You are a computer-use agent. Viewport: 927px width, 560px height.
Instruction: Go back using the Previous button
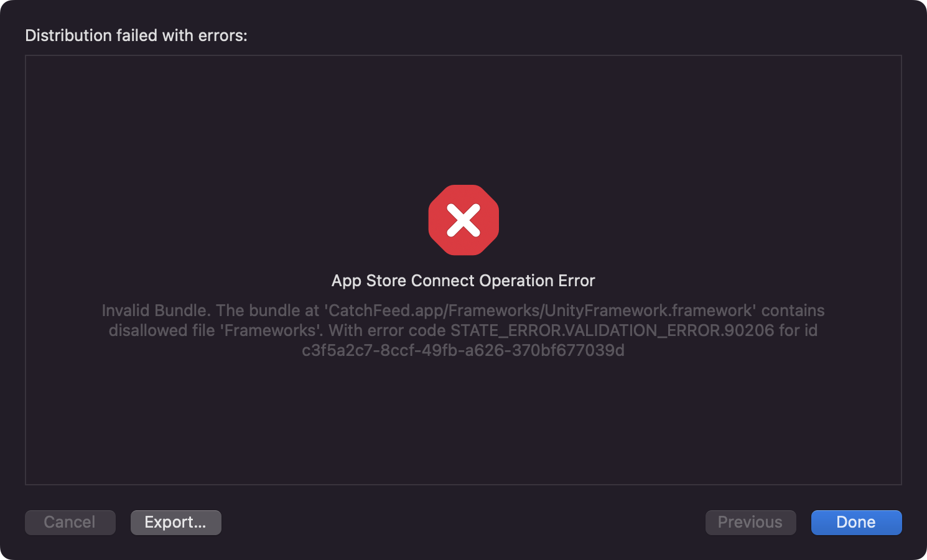pyautogui.click(x=750, y=523)
